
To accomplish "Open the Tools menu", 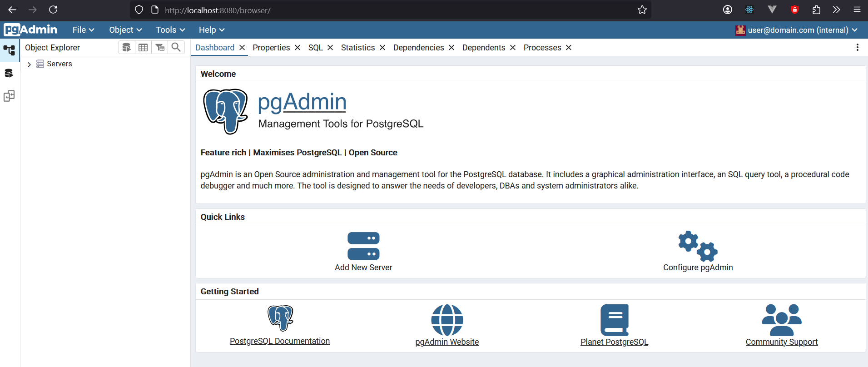I will coord(170,30).
